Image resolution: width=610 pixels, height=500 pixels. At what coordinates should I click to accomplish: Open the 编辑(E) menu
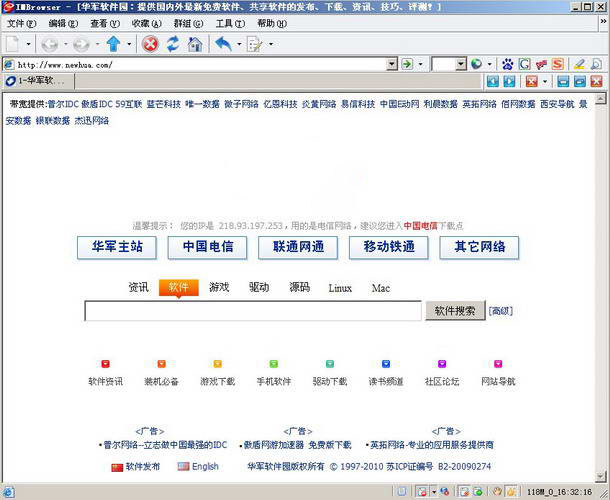63,24
